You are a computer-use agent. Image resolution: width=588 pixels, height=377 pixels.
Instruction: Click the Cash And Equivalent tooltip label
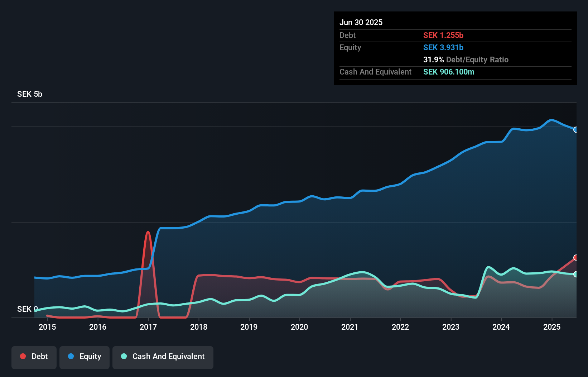point(375,72)
